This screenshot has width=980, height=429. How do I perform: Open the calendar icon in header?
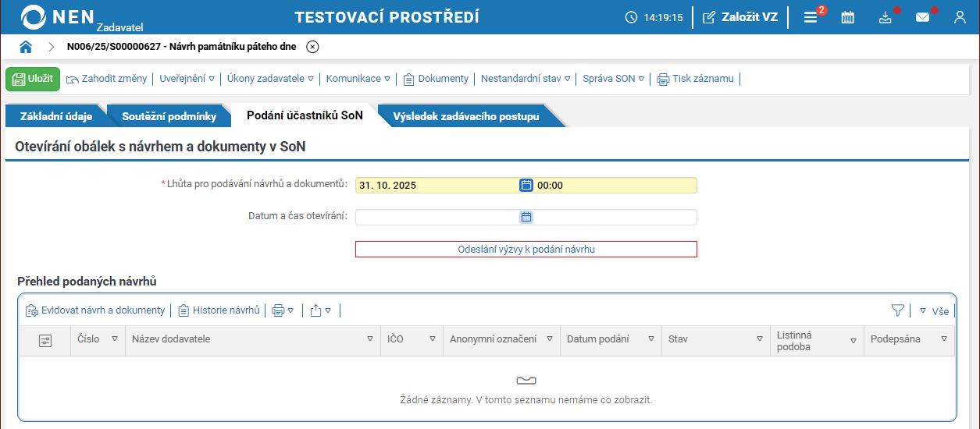pyautogui.click(x=847, y=17)
